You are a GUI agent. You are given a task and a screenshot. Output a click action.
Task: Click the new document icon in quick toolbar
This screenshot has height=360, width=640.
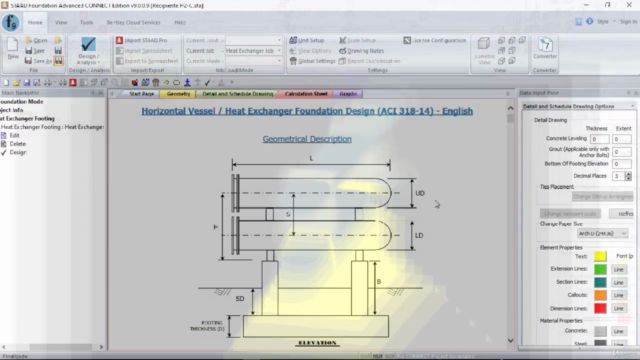(6, 82)
